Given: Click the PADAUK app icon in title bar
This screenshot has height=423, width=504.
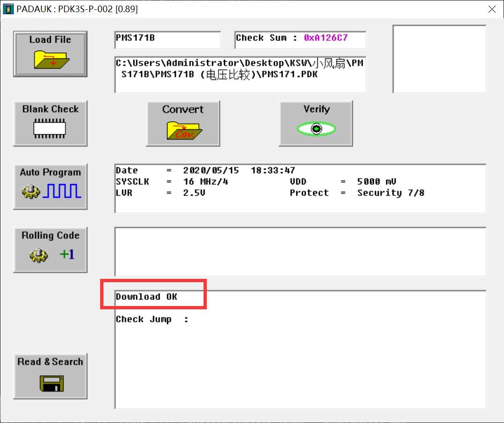Looking at the screenshot, I should coord(8,9).
